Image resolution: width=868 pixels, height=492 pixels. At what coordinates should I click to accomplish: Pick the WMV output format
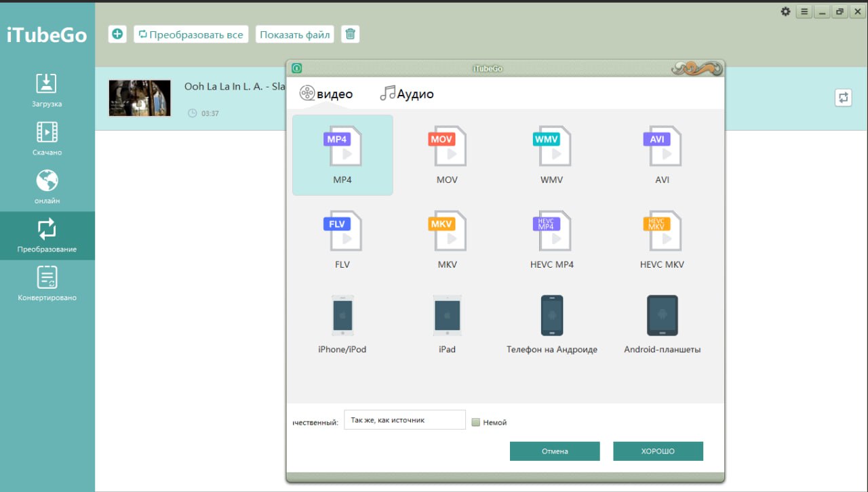pyautogui.click(x=551, y=155)
